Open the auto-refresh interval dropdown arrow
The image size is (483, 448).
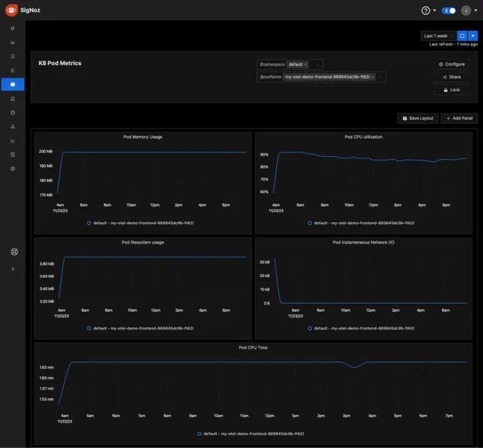pos(473,36)
